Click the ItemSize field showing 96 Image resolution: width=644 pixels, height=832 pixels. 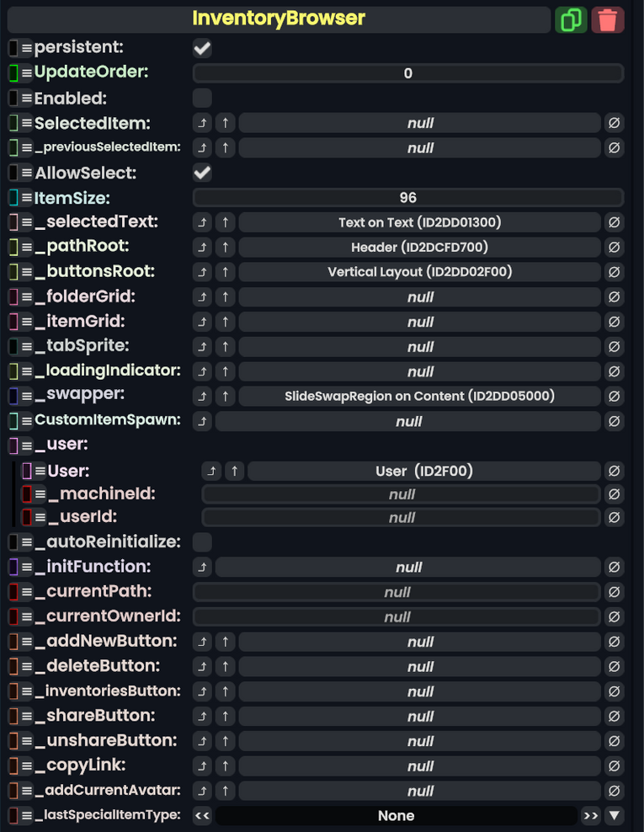tap(408, 197)
